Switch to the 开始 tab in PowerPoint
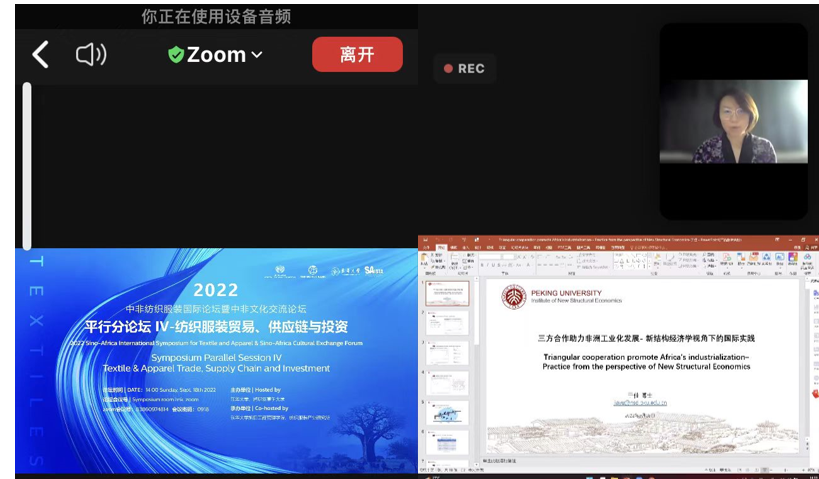 (x=440, y=247)
